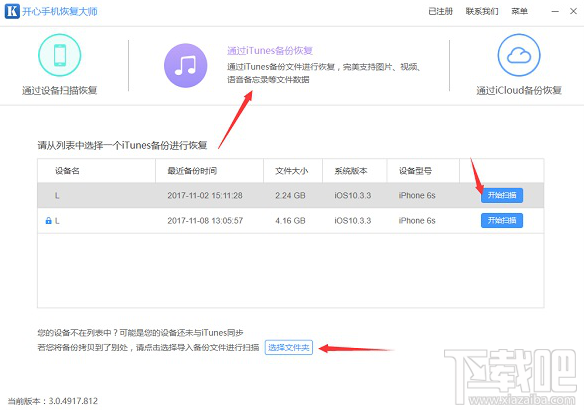Image resolution: width=584 pixels, height=410 pixels.
Task: Select the iTunes backup music note icon
Action: point(185,66)
